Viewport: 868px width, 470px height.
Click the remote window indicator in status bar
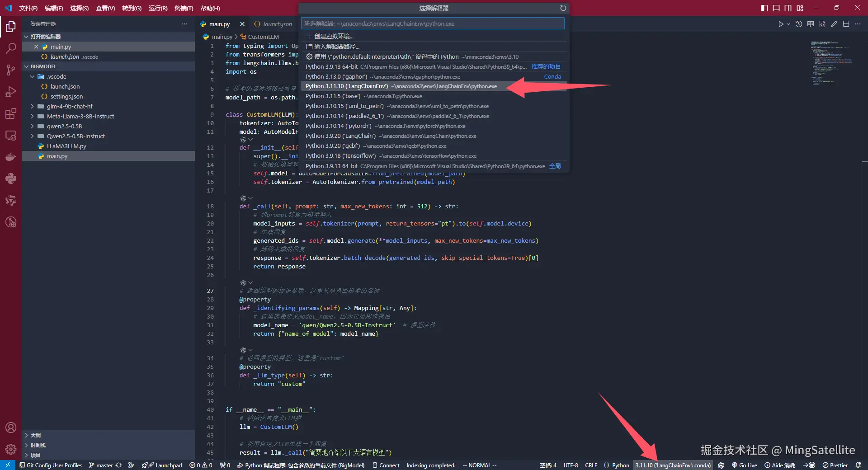pos(7,465)
